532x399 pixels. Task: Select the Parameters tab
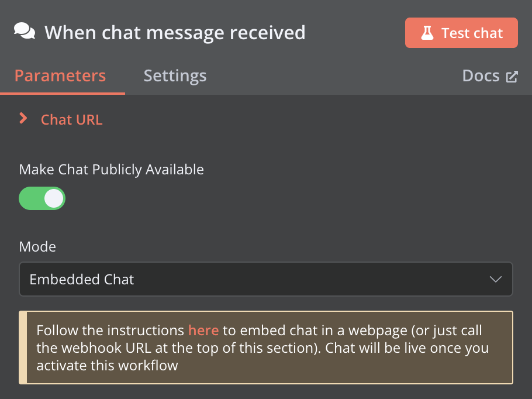60,76
